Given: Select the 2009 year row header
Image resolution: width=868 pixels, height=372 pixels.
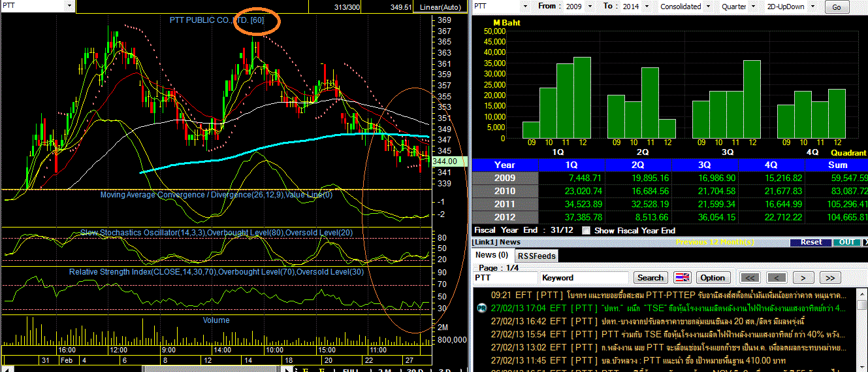Looking at the screenshot, I should point(505,178).
